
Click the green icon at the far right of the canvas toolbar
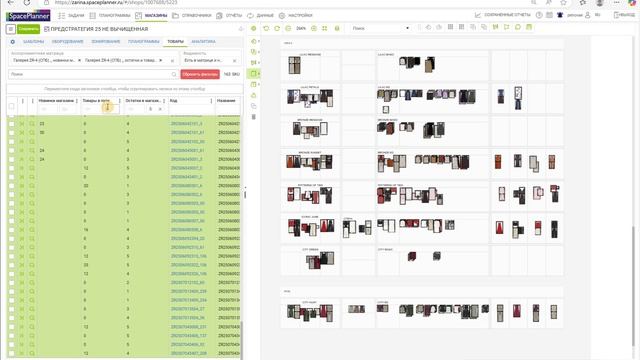click(x=529, y=27)
